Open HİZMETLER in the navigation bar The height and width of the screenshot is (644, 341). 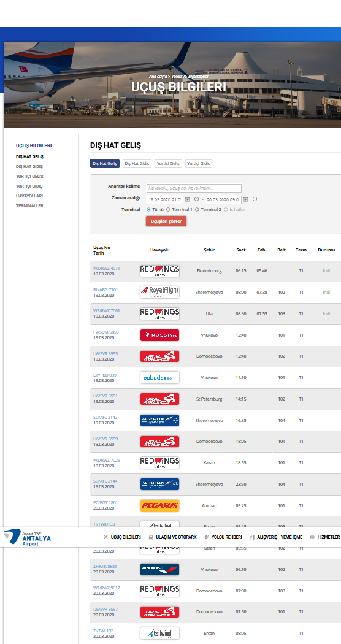click(325, 537)
